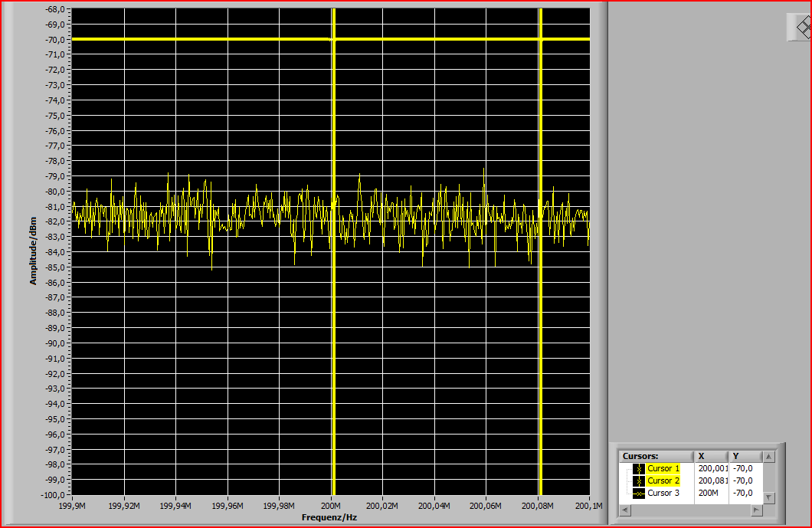Click the Y-axis tick label -95,0

tap(55, 419)
